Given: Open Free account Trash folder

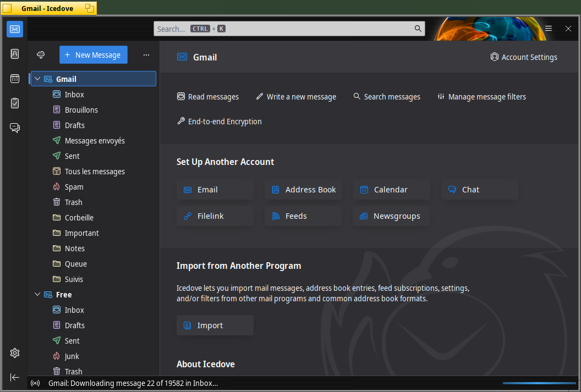Looking at the screenshot, I should [94, 371].
